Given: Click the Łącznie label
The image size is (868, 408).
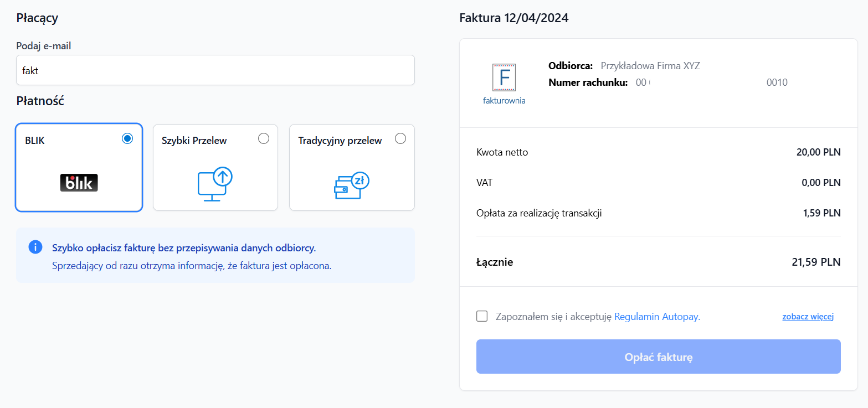Looking at the screenshot, I should coord(495,262).
